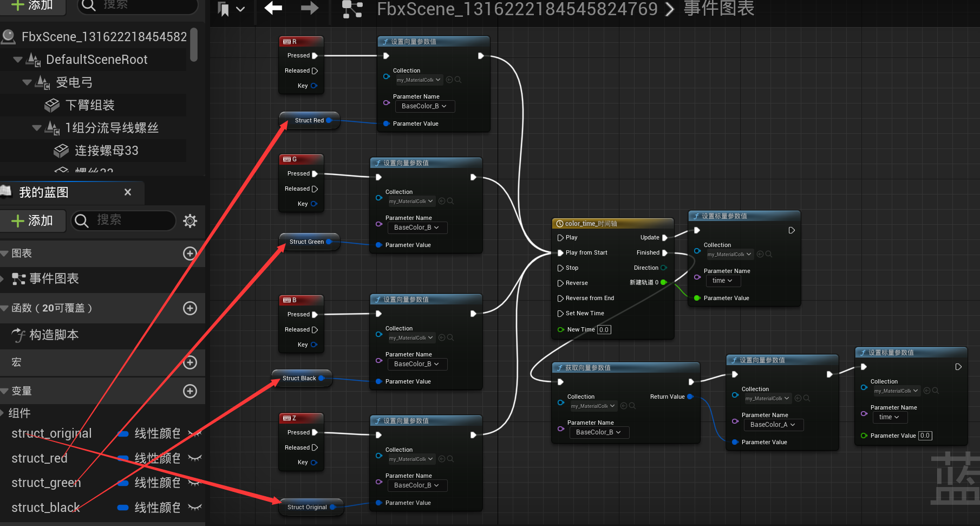Add a new function with plus icon
Image resolution: width=980 pixels, height=526 pixels.
(190, 308)
